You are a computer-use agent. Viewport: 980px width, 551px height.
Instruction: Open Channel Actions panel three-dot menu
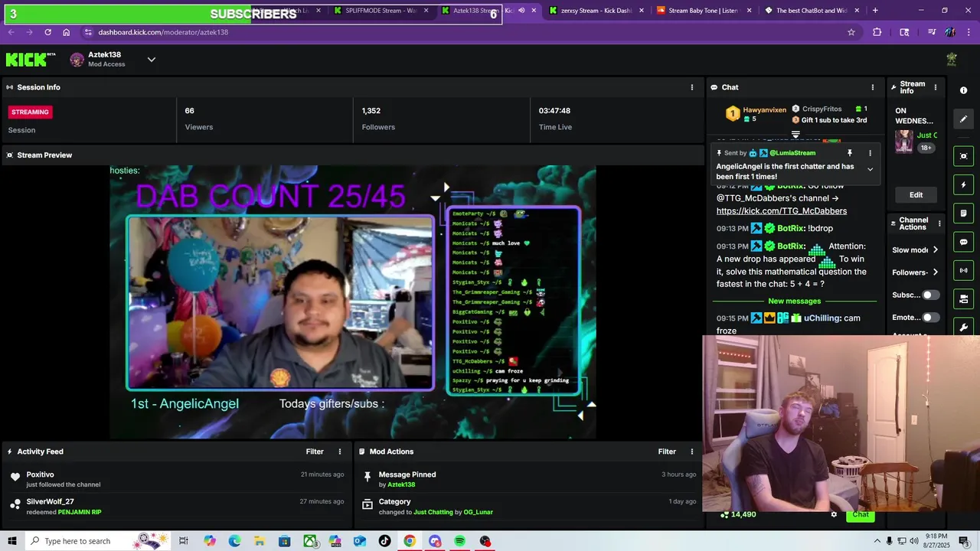point(939,223)
